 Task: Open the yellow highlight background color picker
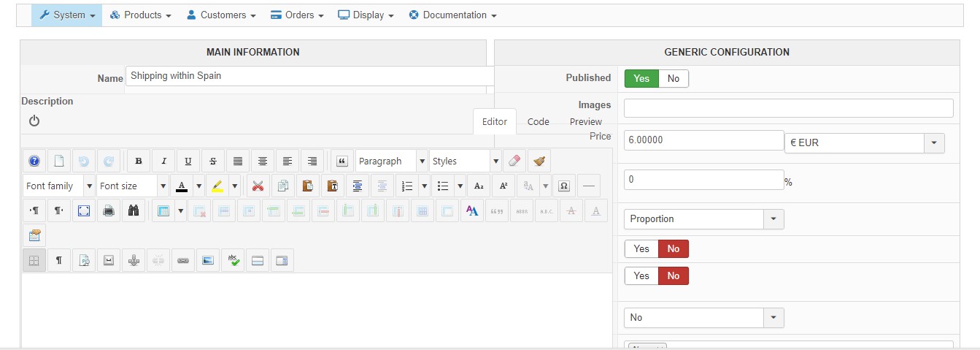(x=217, y=186)
